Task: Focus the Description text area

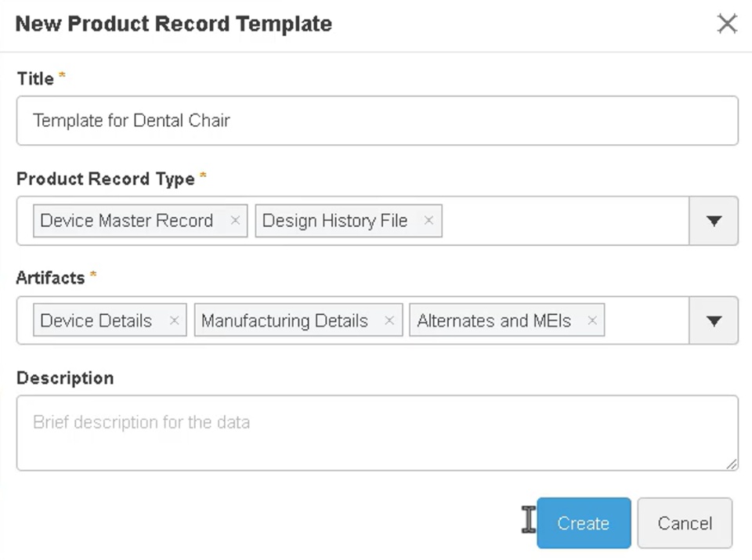Action: [376, 432]
